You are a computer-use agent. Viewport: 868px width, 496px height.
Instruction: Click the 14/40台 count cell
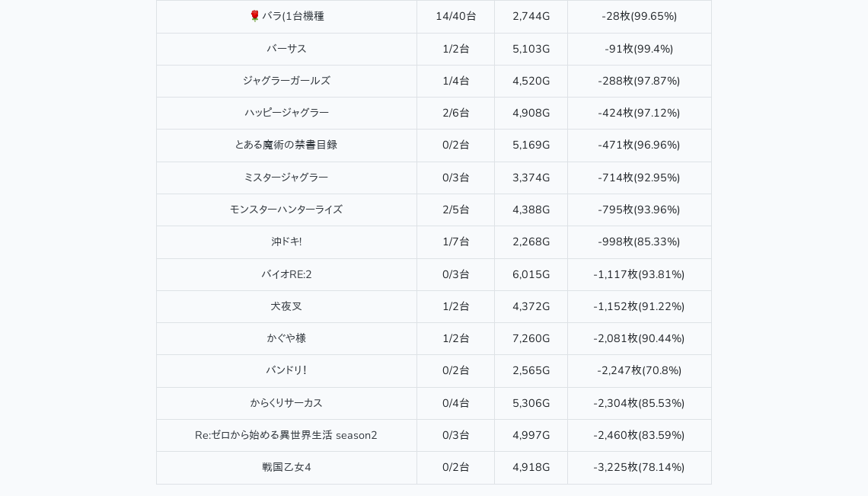click(455, 16)
